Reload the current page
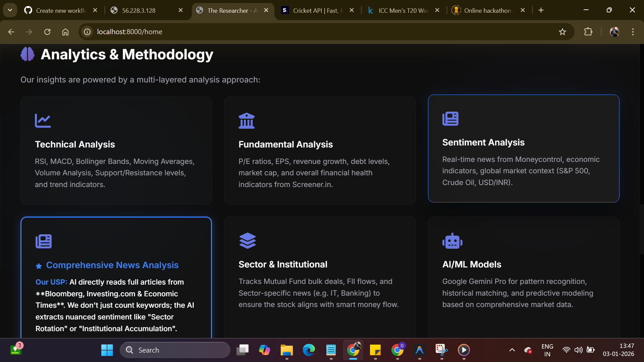 coord(47,32)
